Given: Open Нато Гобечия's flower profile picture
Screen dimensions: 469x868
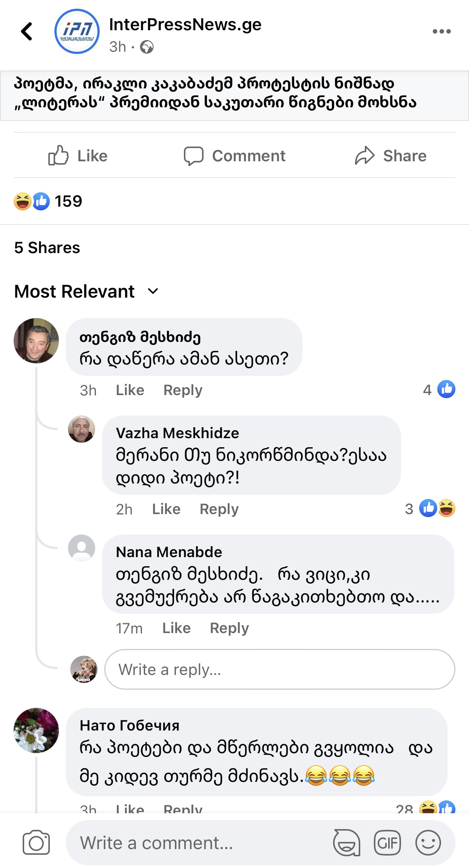Looking at the screenshot, I should [x=36, y=730].
